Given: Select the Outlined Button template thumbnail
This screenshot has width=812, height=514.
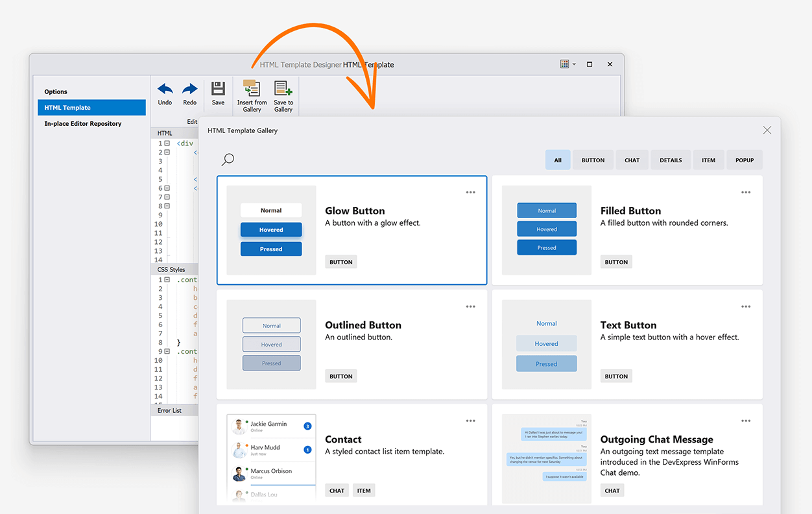Looking at the screenshot, I should [x=271, y=345].
